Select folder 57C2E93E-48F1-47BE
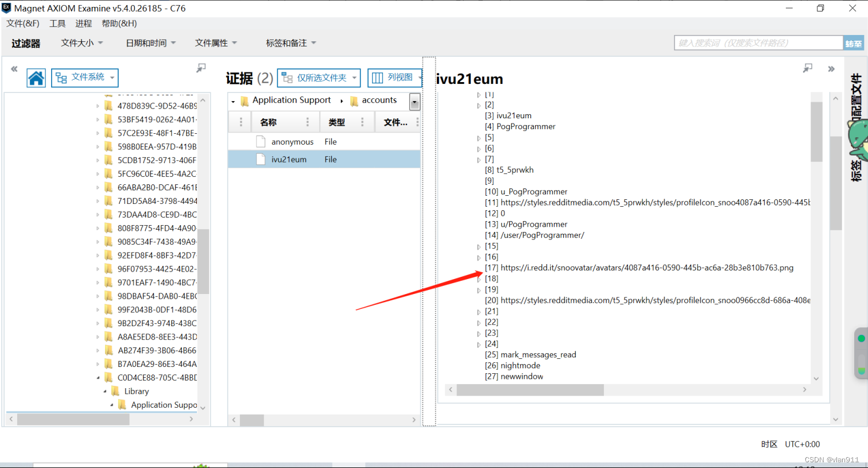 tap(157, 133)
